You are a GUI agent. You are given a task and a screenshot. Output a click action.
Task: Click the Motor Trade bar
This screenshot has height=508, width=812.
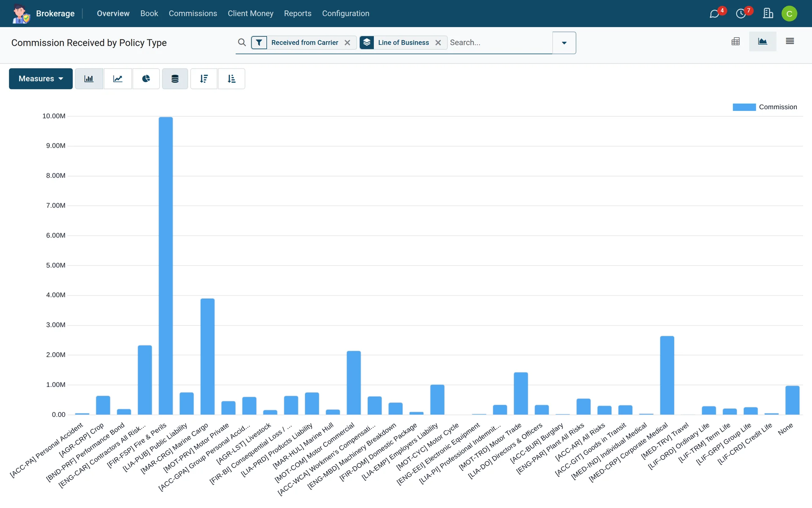[x=521, y=393]
